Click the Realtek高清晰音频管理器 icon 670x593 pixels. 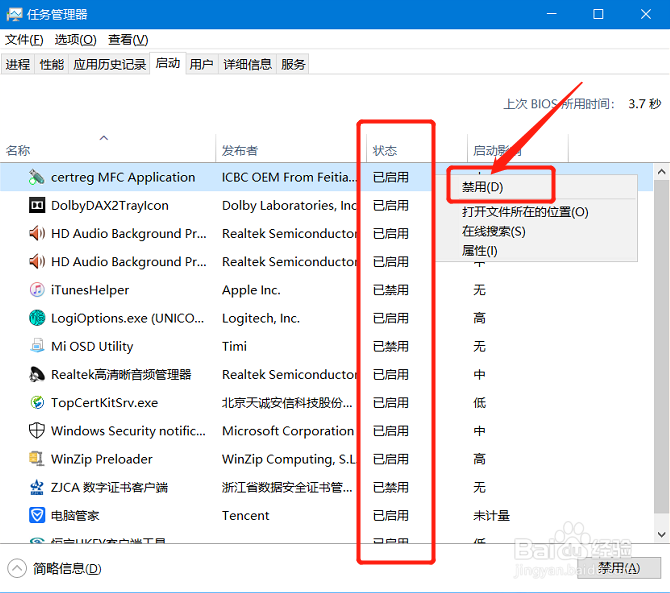pyautogui.click(x=36, y=374)
